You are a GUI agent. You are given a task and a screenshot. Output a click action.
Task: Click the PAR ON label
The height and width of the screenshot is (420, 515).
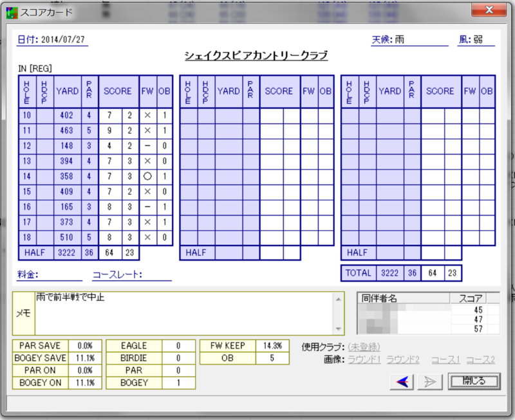pos(41,370)
